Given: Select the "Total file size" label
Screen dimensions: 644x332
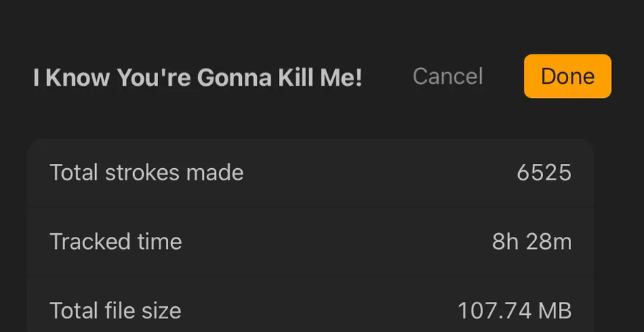Looking at the screenshot, I should pos(115,311).
